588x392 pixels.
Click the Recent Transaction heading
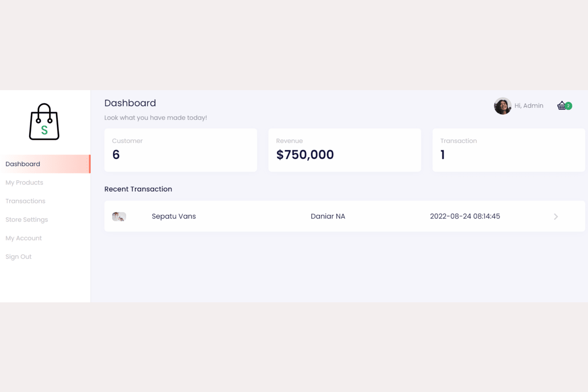pos(138,189)
